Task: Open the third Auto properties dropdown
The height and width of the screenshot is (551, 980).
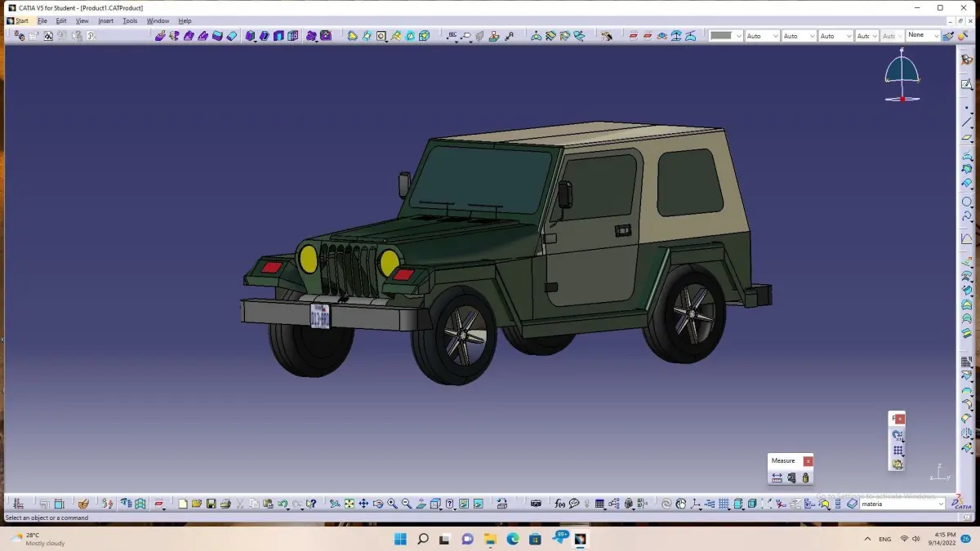Action: pyautogui.click(x=835, y=36)
